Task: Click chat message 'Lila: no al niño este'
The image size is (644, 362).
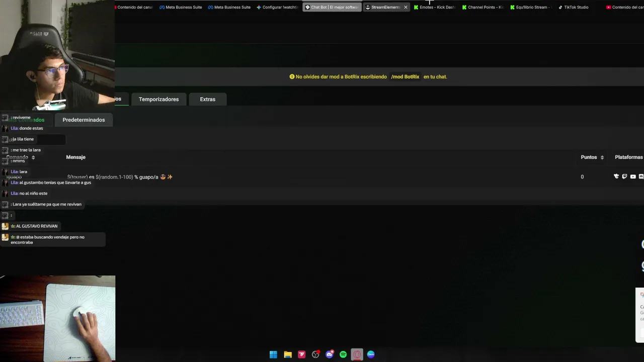Action: click(29, 194)
